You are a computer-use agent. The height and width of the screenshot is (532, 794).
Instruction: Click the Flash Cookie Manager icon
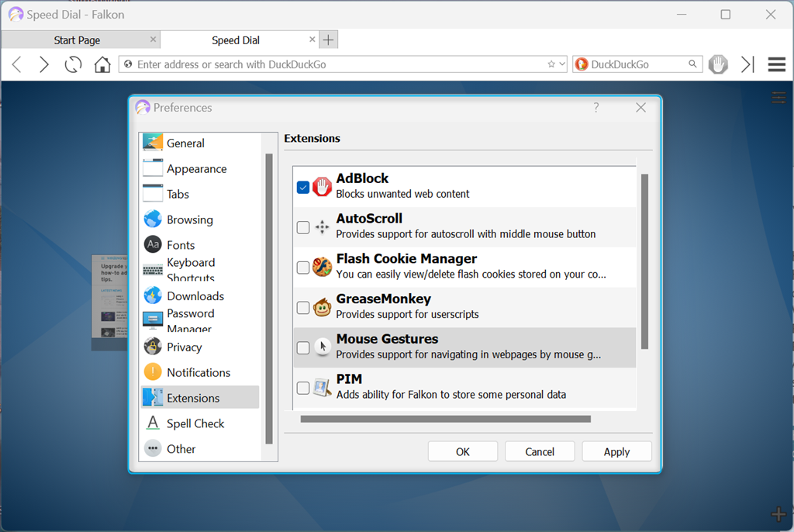322,267
